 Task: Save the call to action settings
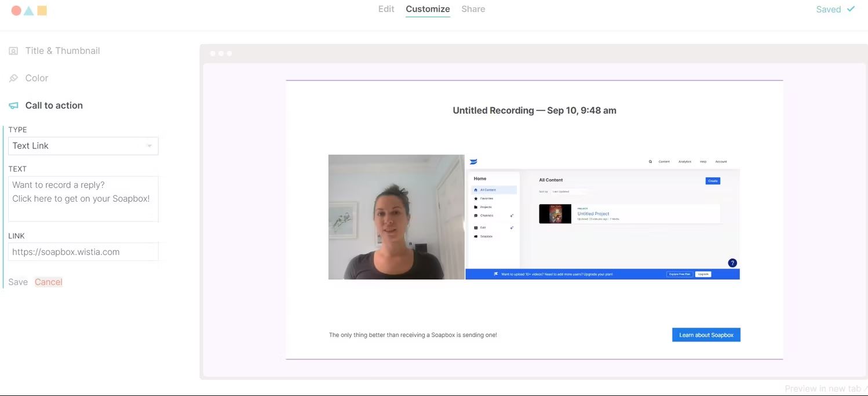18,282
